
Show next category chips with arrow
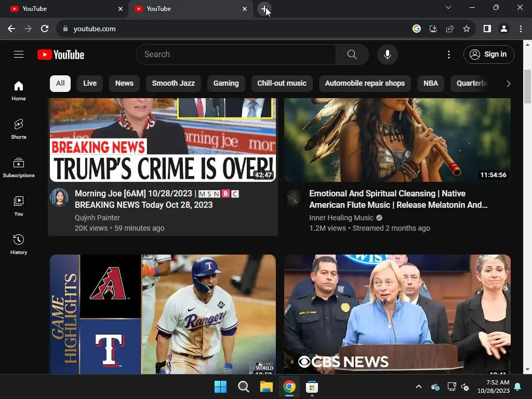[508, 84]
